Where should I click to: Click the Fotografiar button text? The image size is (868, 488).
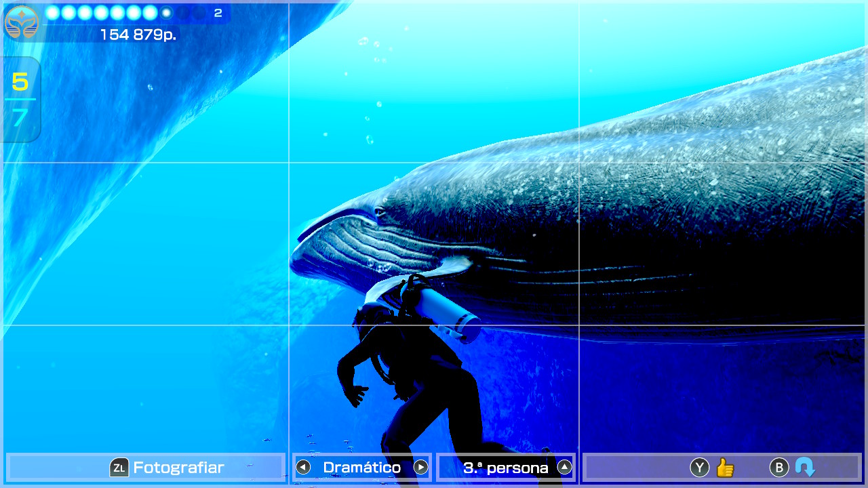(x=178, y=468)
